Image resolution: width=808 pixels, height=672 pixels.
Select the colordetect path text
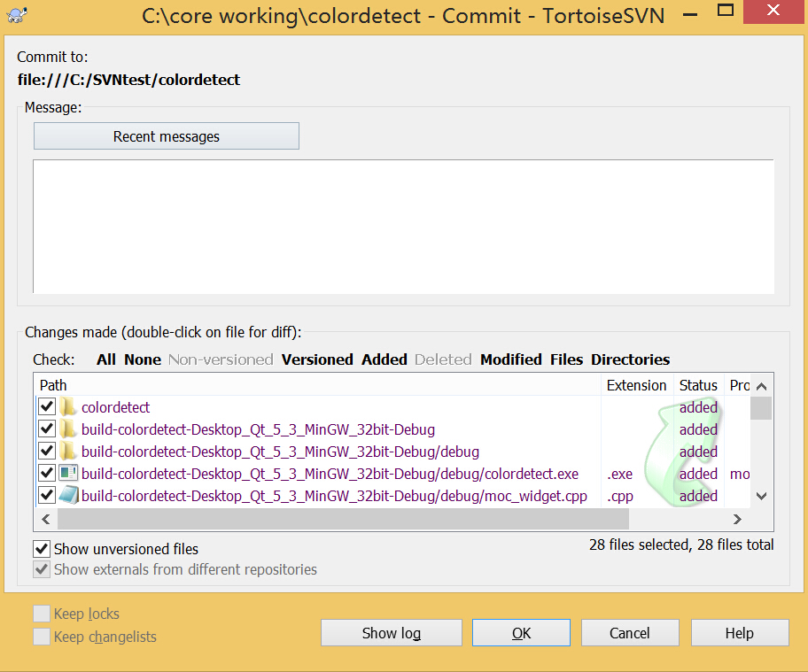[x=115, y=407]
